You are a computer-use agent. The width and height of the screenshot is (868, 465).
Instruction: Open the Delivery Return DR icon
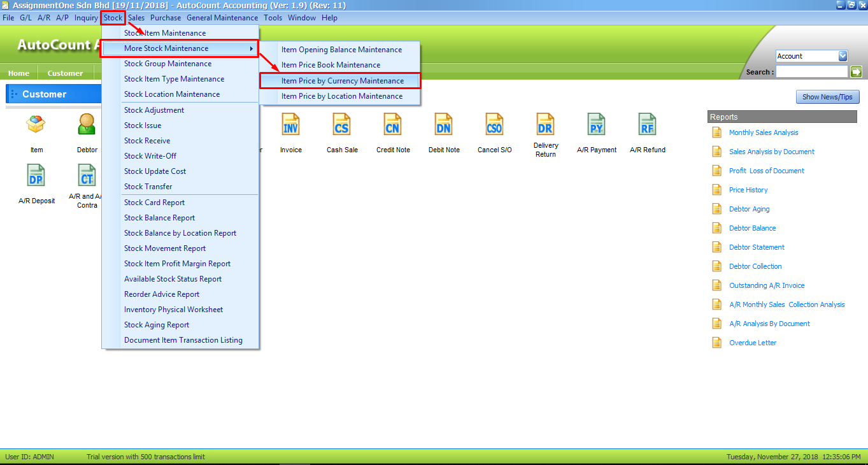[x=545, y=124]
